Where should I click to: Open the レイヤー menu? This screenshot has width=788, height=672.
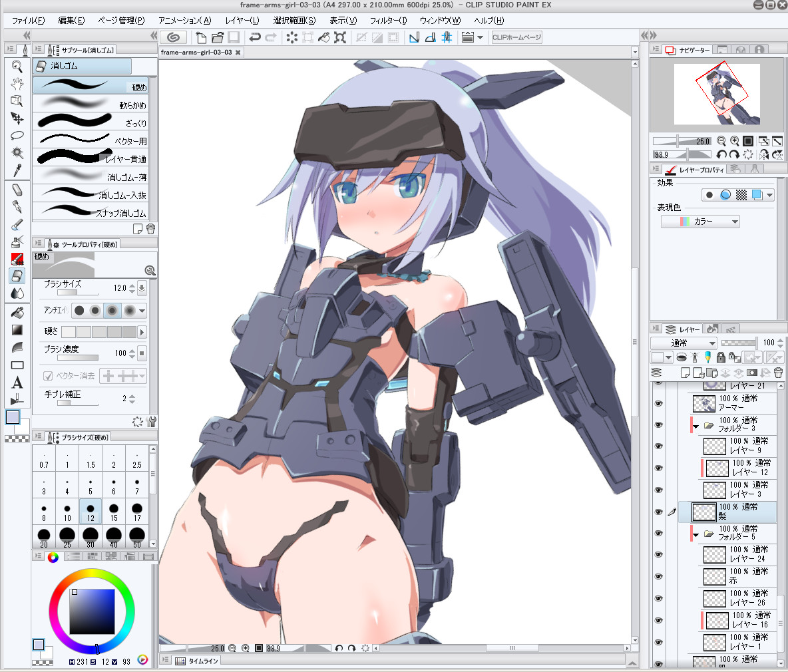tap(242, 21)
